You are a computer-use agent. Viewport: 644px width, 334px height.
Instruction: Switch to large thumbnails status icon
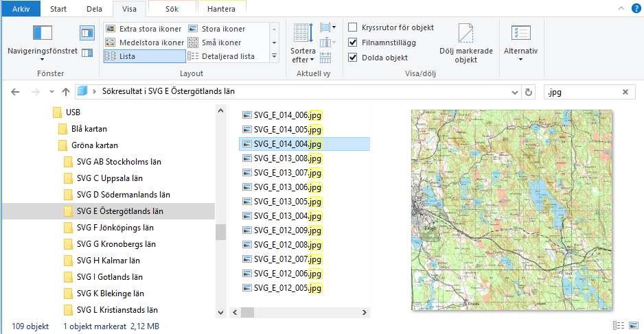click(x=633, y=325)
